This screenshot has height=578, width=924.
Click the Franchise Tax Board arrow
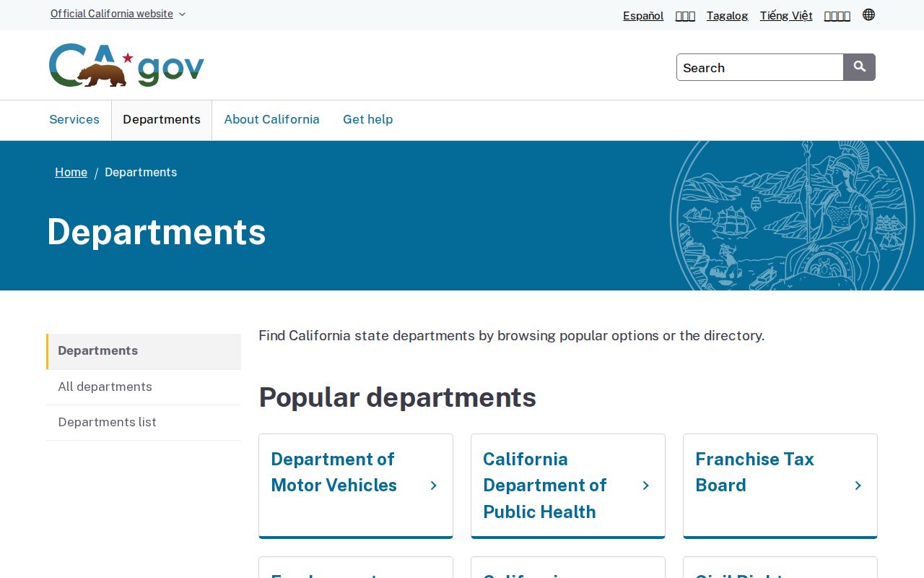click(858, 486)
